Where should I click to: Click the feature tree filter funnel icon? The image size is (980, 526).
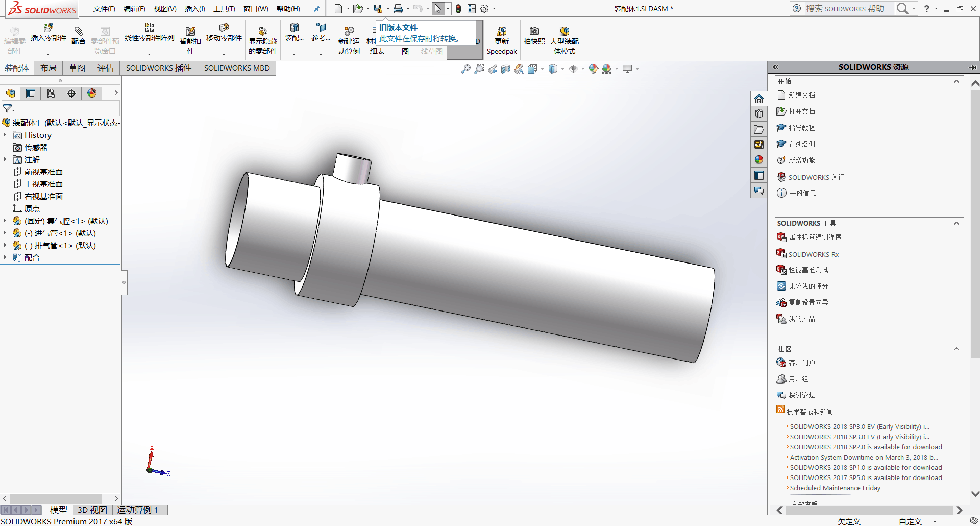(8, 109)
